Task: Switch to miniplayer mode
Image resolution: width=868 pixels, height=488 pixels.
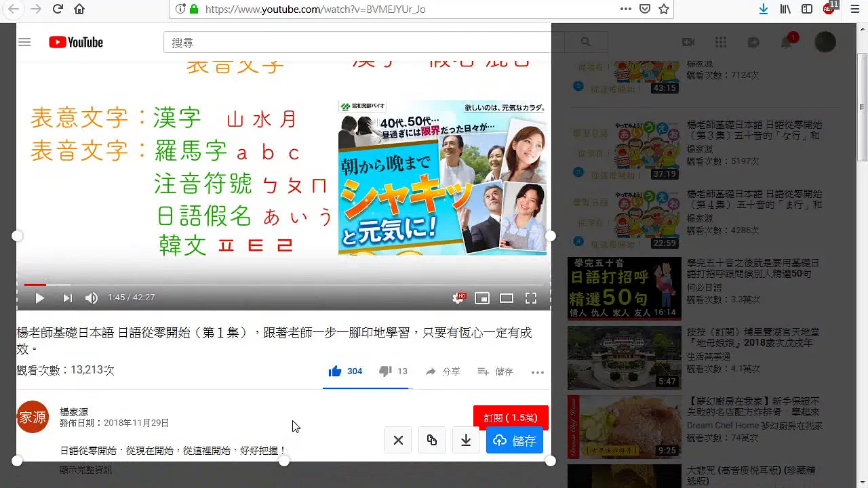Action: coord(482,298)
